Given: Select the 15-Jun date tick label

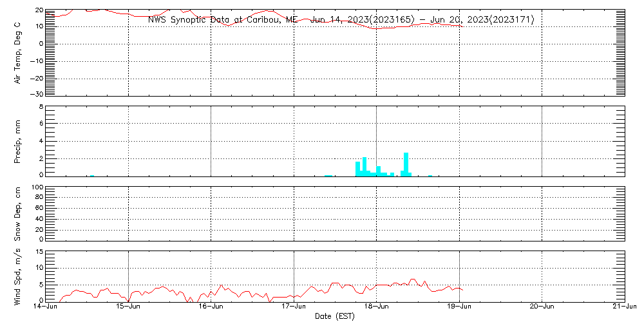Looking at the screenshot, I should point(129,307).
